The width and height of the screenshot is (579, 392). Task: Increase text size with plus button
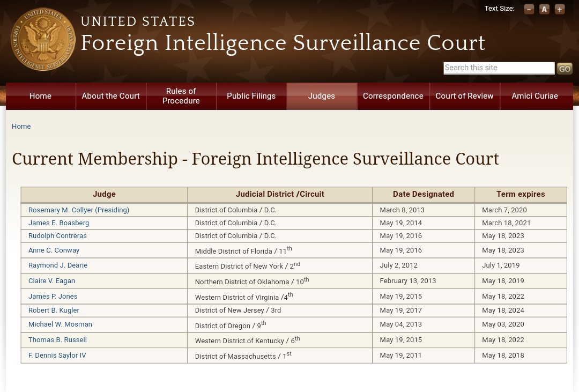click(x=560, y=9)
